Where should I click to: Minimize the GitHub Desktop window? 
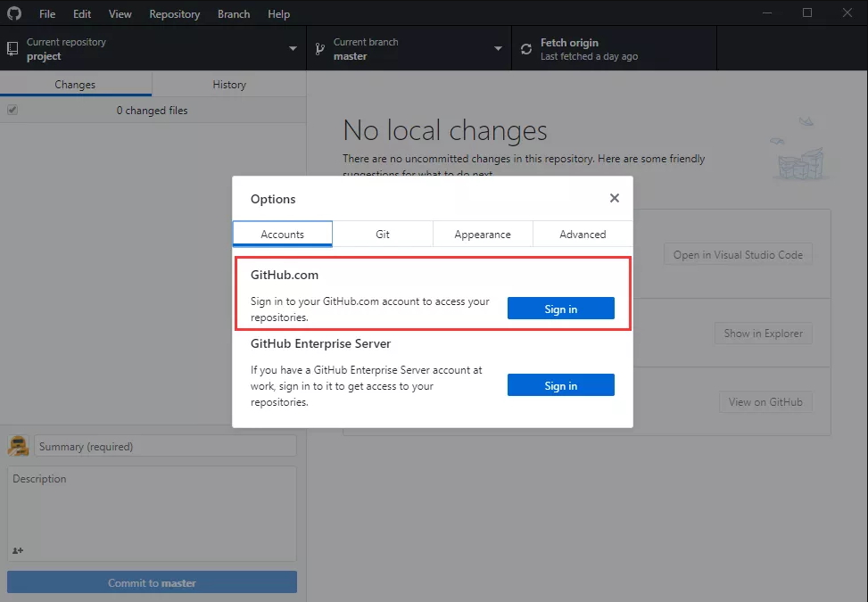point(766,12)
